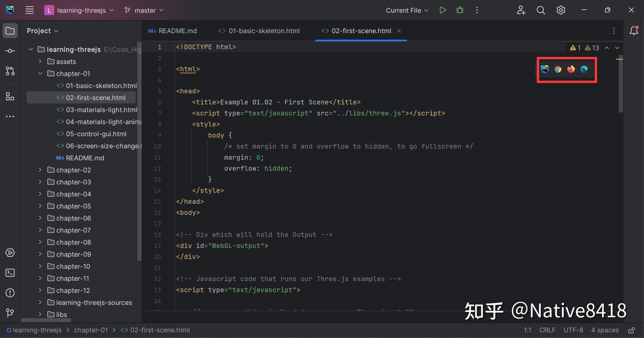Image resolution: width=644 pixels, height=338 pixels.
Task: Open the Current File run configuration dropdown
Action: [406, 10]
